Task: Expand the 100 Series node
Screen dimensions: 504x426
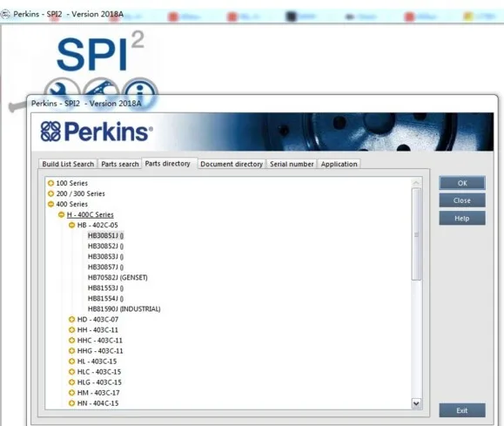Action: tap(50, 184)
